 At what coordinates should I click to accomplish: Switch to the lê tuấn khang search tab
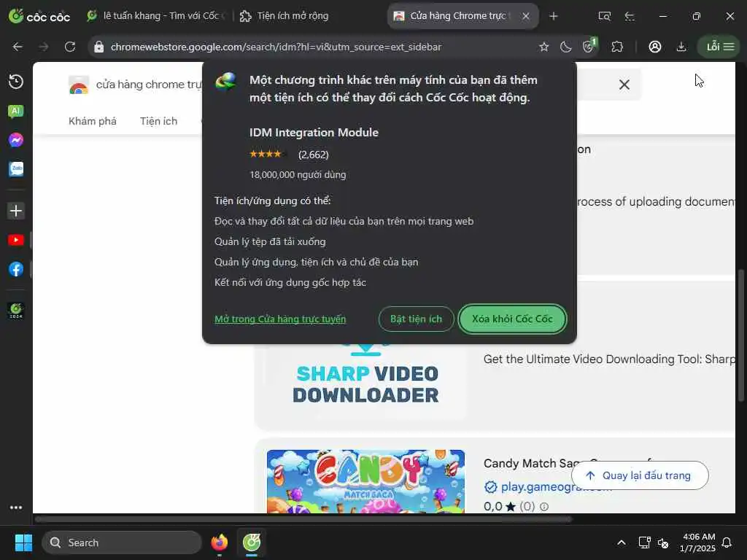pyautogui.click(x=155, y=16)
